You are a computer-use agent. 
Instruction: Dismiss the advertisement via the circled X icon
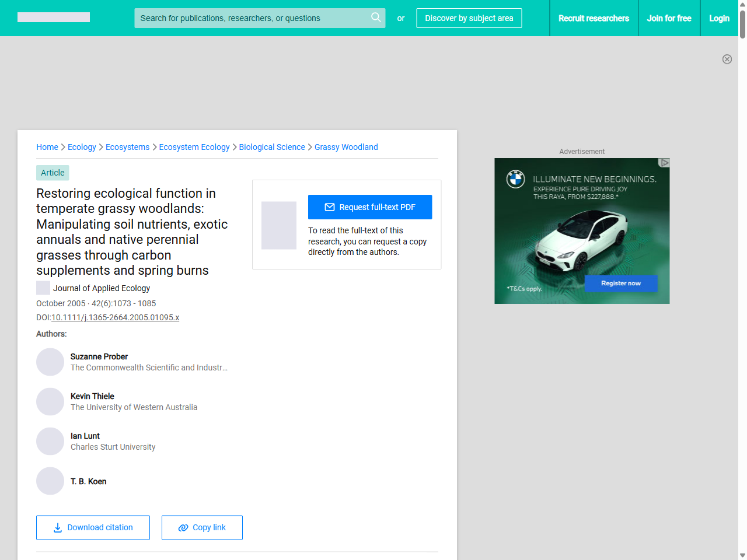[x=727, y=59]
